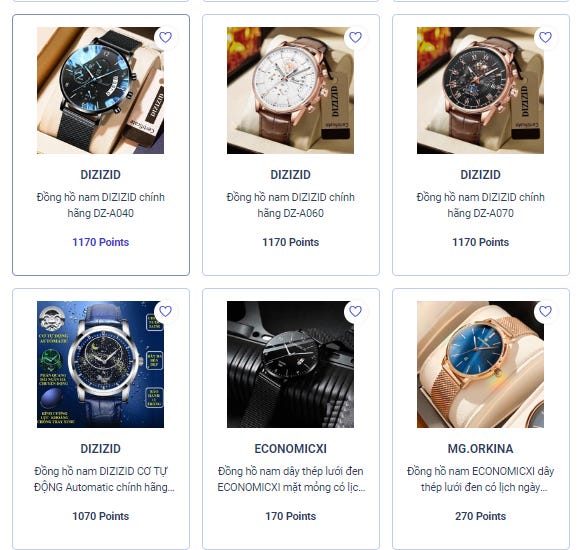Viewport: 579px width, 550px height.
Task: Favorite the MG.ORKINA rose gold watch
Action: coord(545,311)
